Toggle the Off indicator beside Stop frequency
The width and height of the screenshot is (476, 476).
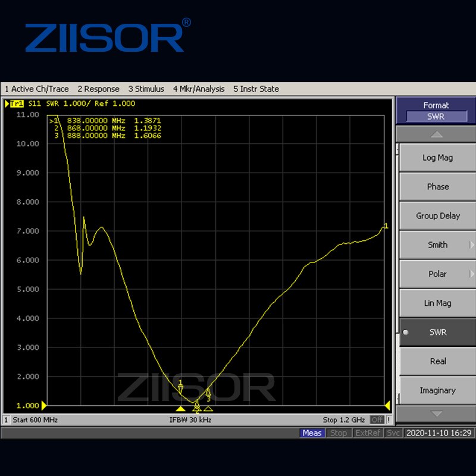377,419
